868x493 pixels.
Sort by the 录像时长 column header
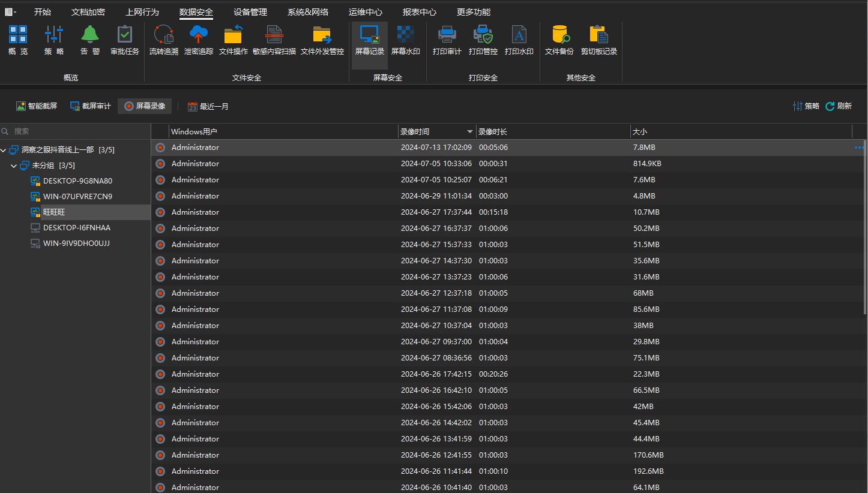point(553,131)
